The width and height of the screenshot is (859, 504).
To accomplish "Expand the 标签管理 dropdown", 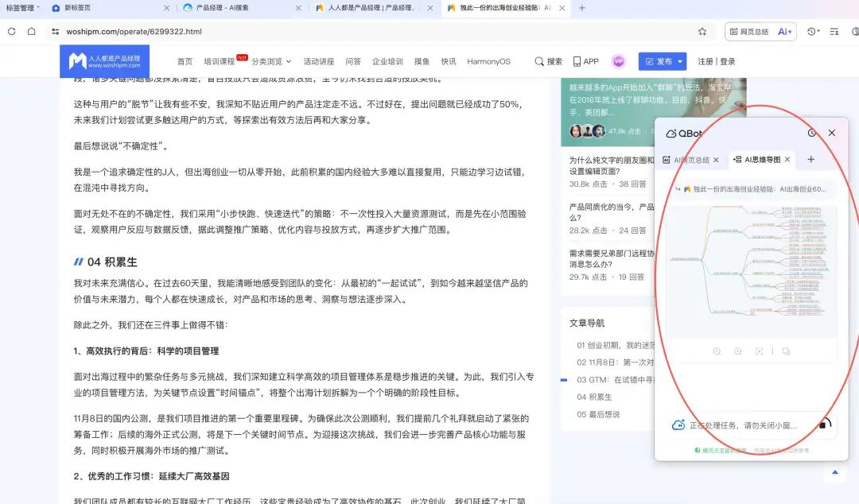I will pyautogui.click(x=24, y=8).
